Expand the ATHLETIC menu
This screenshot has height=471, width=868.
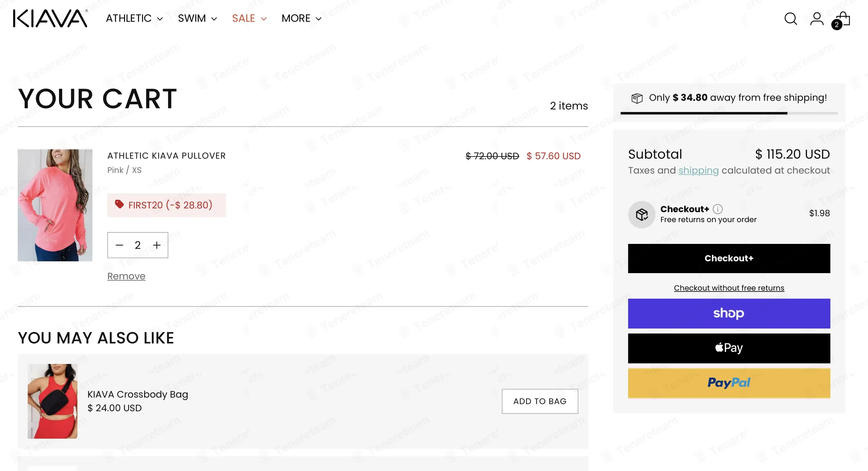click(134, 18)
